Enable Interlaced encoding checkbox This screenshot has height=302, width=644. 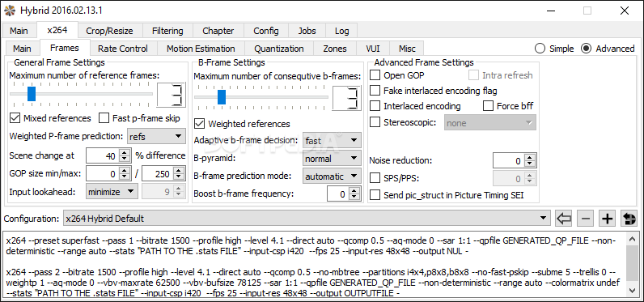click(x=375, y=106)
